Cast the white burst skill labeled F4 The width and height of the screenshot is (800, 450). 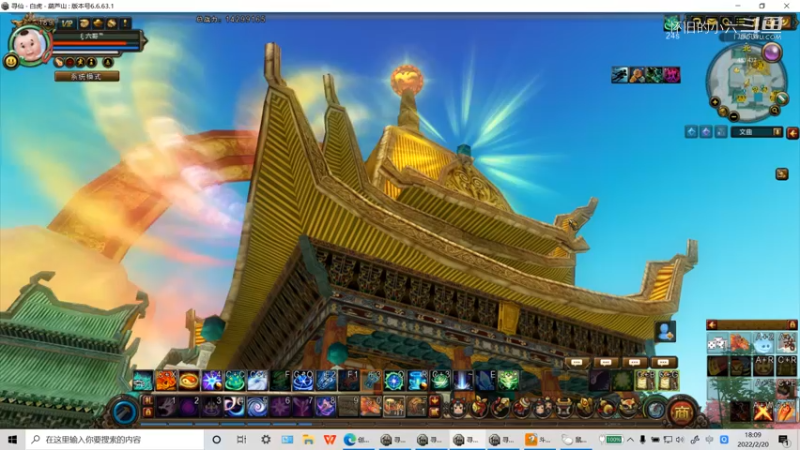212,381
